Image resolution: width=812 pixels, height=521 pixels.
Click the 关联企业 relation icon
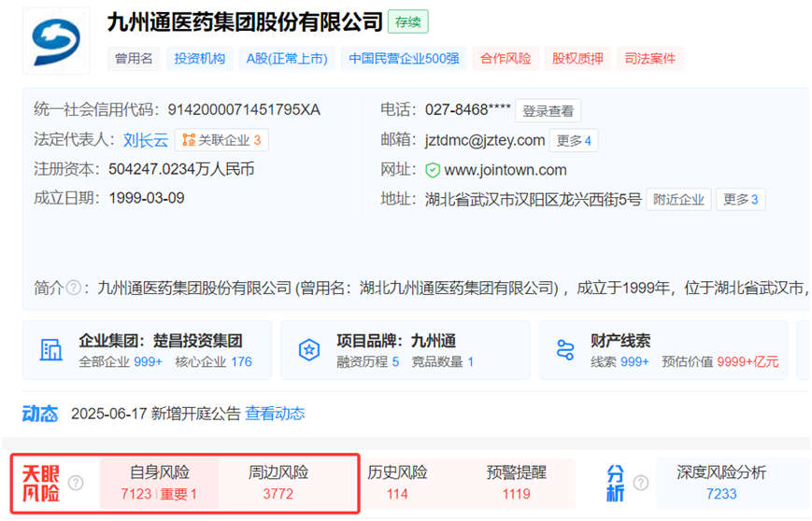point(189,140)
